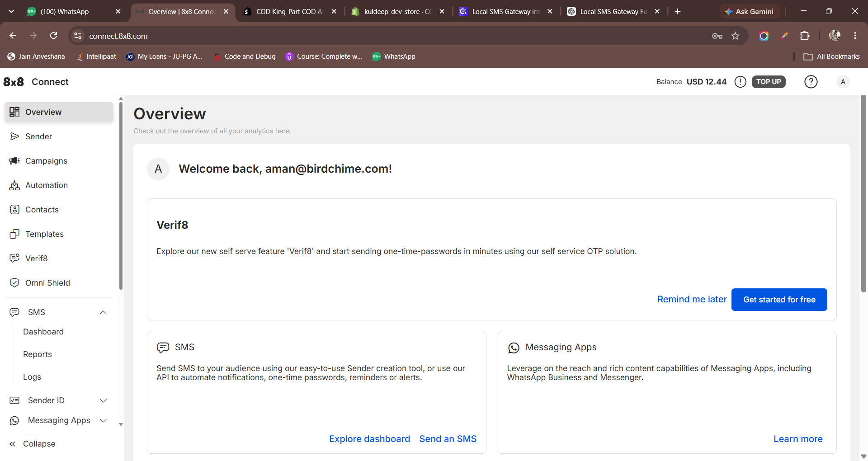Screen dimensions: 868x461
Task: Click the Sender ID icon
Action: pos(14,400)
